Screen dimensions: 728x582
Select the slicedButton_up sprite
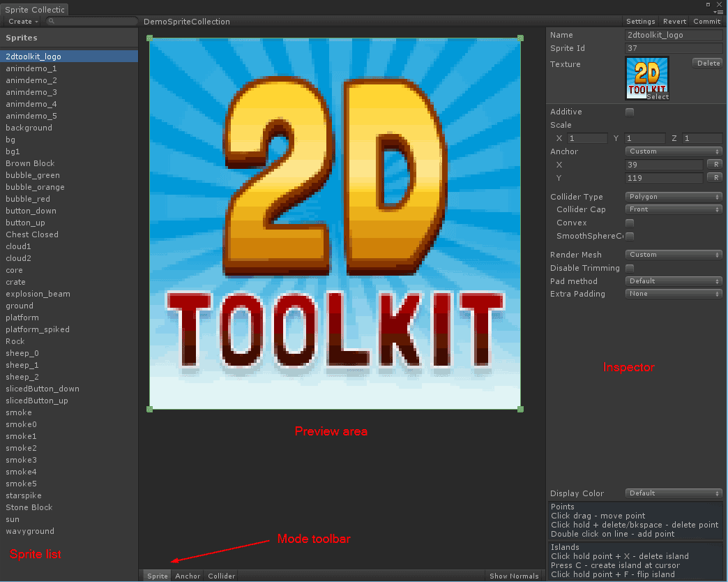69,401
